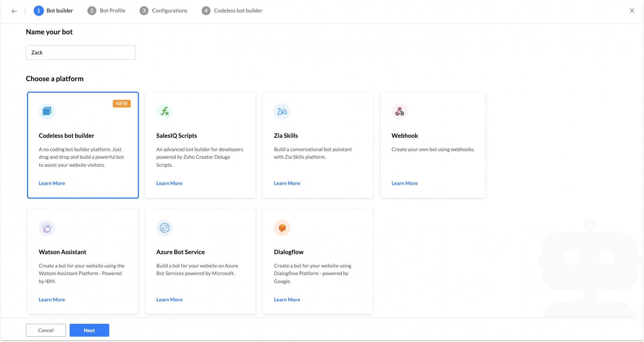Open the Bot Profile step
644x342 pixels.
(107, 11)
